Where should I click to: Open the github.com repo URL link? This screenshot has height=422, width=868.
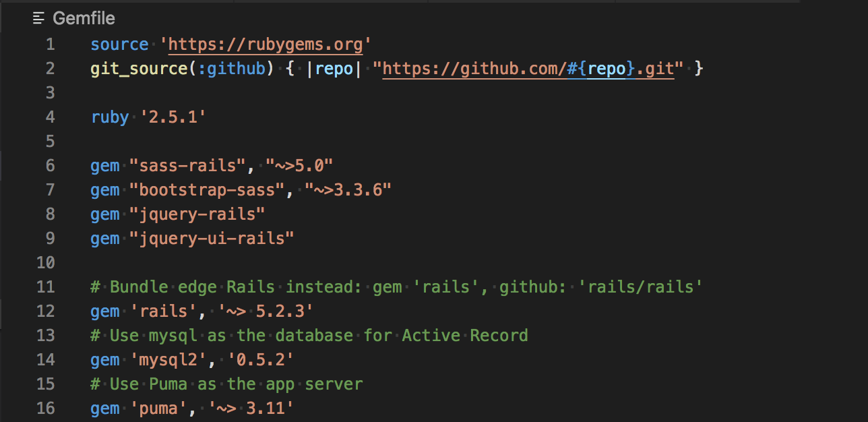(x=528, y=69)
